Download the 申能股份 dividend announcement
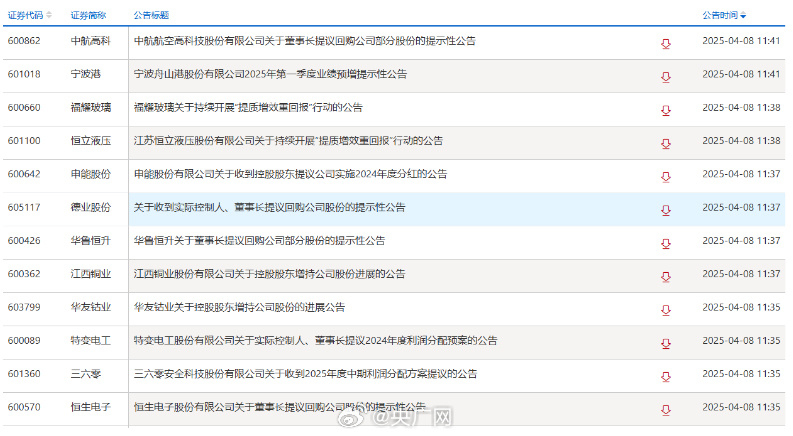The height and width of the screenshot is (436, 793). click(665, 175)
